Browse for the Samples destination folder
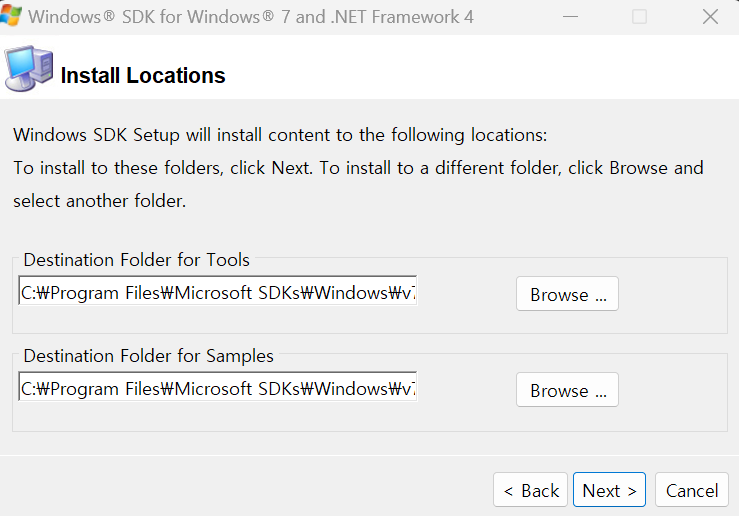Viewport: 739px width, 516px height. coord(567,390)
